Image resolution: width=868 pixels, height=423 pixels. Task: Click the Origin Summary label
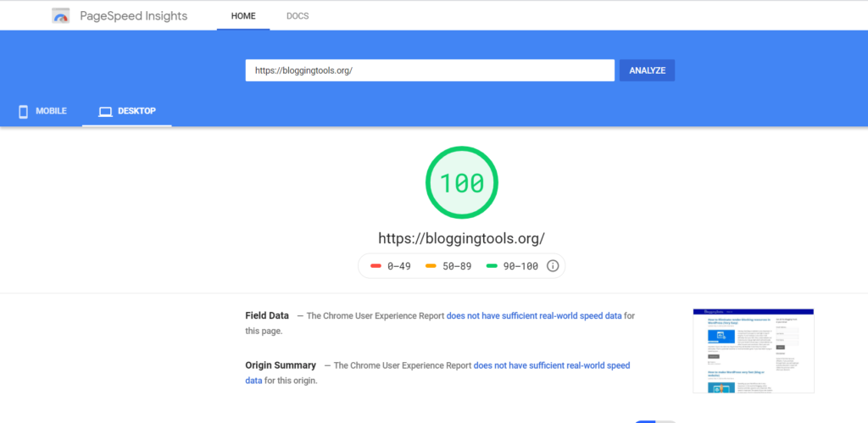(281, 365)
